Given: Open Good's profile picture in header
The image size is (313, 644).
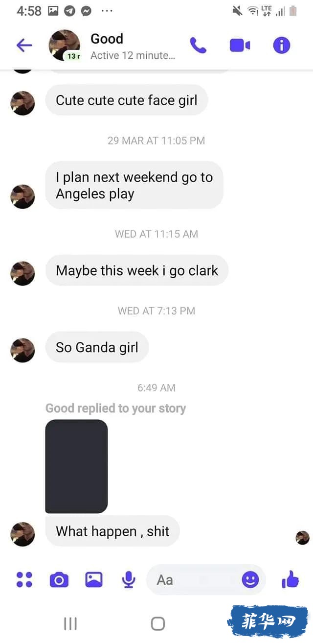Looking at the screenshot, I should click(x=65, y=45).
